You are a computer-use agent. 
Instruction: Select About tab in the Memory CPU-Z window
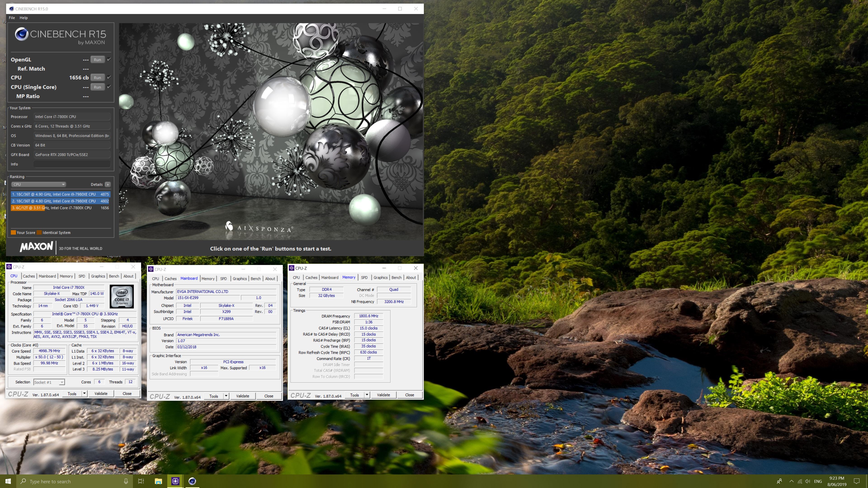coord(411,277)
